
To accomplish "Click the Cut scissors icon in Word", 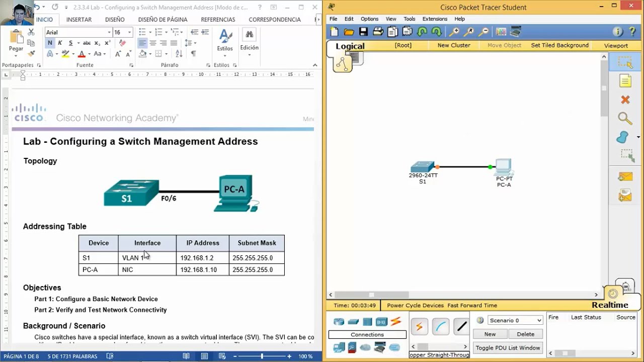I will [x=31, y=32].
